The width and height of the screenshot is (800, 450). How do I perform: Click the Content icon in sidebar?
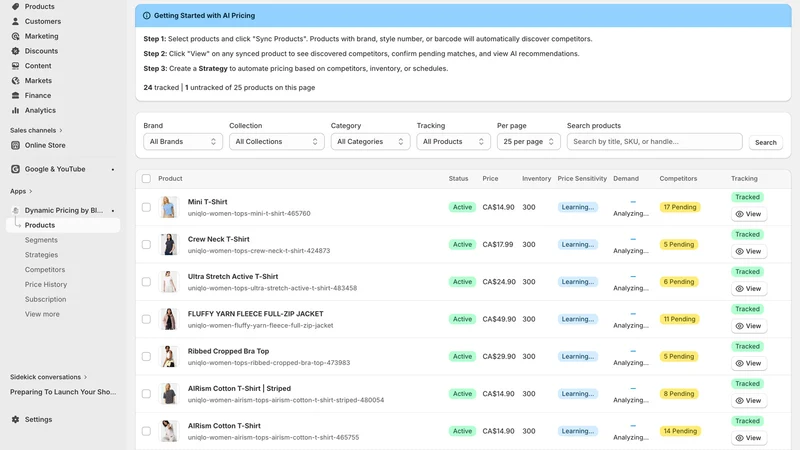point(15,66)
